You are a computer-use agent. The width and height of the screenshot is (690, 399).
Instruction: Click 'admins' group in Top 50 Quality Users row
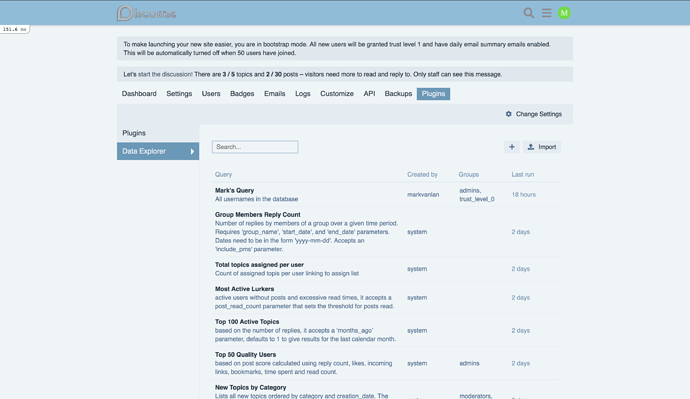[470, 363]
